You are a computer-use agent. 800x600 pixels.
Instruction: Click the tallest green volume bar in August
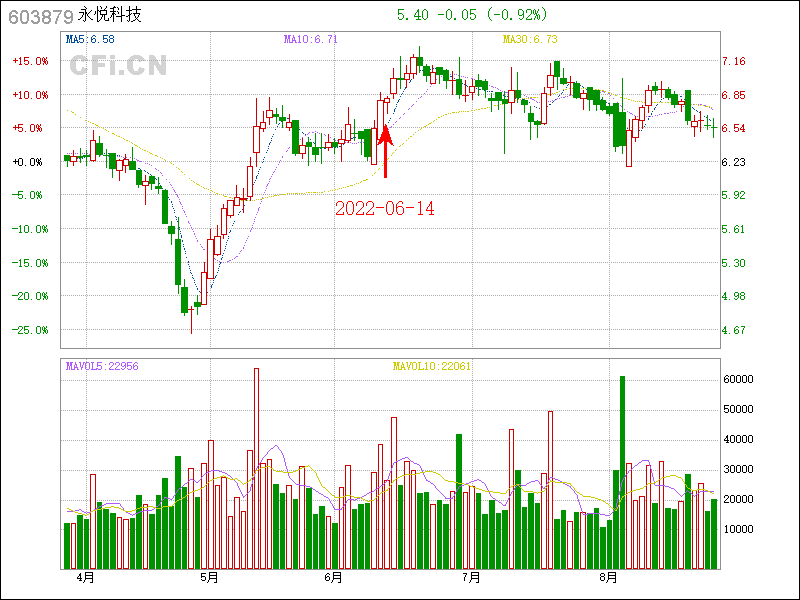[622, 472]
